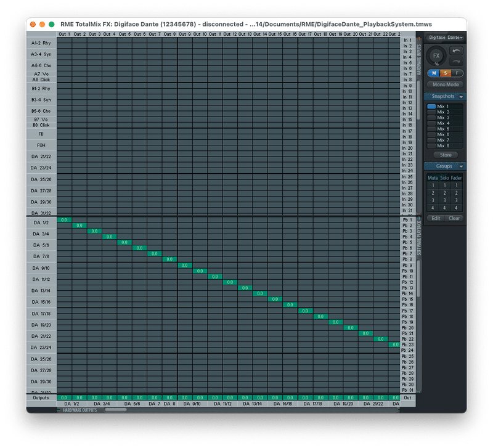Click the Undo arrow button
Image resolution: width=493 pixels, height=448 pixels.
tap(456, 51)
